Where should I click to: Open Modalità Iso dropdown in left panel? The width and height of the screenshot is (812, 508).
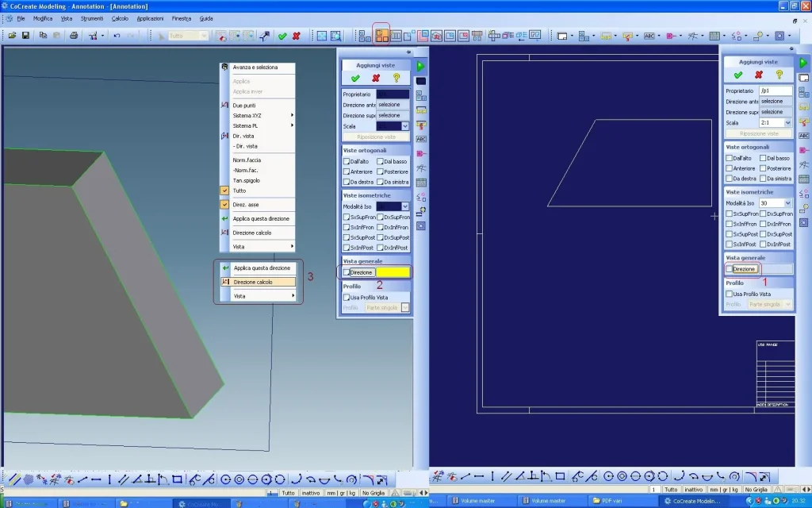(x=405, y=206)
